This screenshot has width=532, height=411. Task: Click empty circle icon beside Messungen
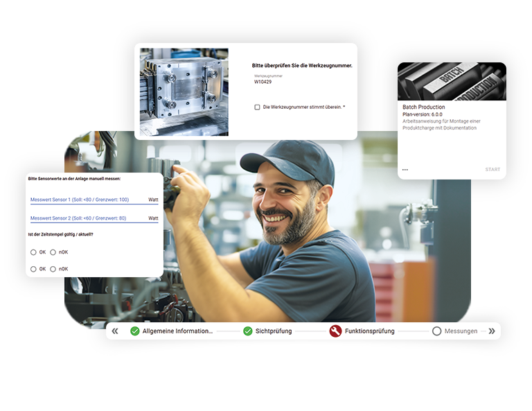click(436, 331)
